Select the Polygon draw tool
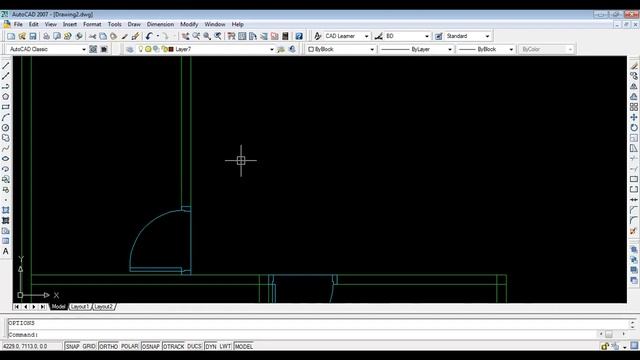 pos(6,97)
